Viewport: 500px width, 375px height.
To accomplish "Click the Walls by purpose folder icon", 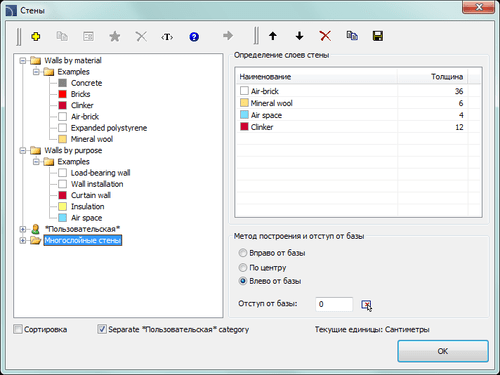I will [35, 150].
